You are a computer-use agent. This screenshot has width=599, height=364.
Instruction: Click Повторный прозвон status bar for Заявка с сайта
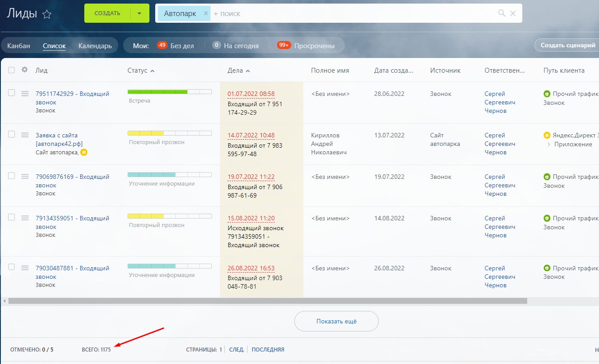coord(169,133)
